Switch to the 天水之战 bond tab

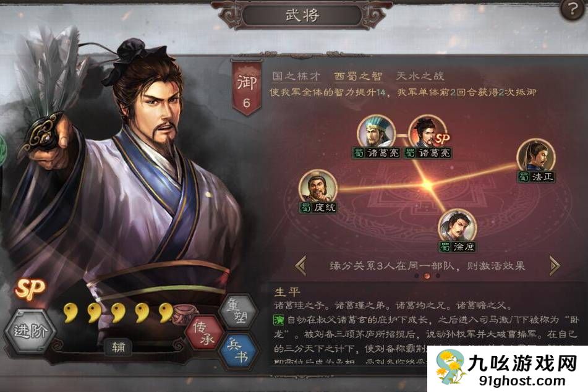click(x=420, y=76)
